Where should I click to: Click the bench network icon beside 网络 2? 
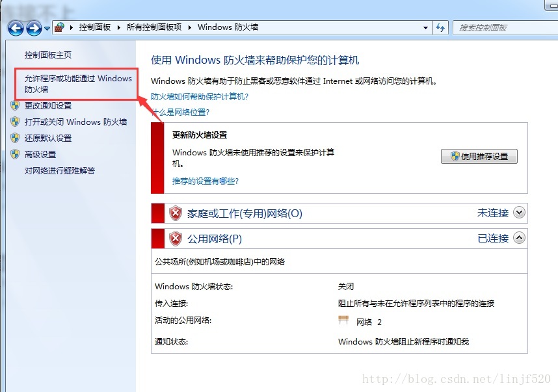pos(343,320)
